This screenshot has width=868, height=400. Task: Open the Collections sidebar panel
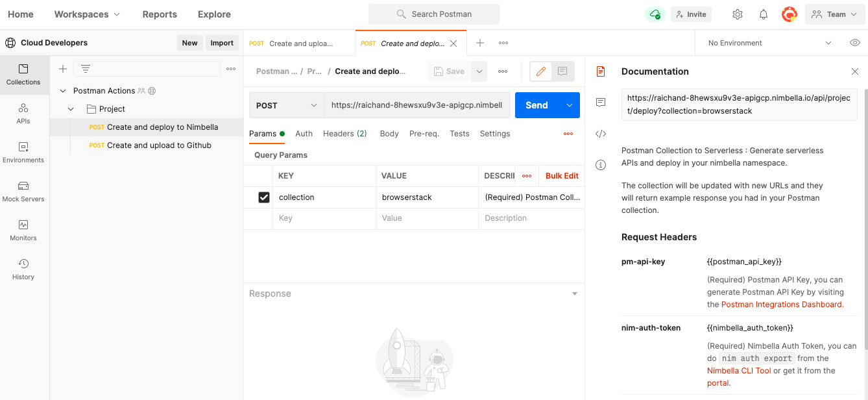23,75
